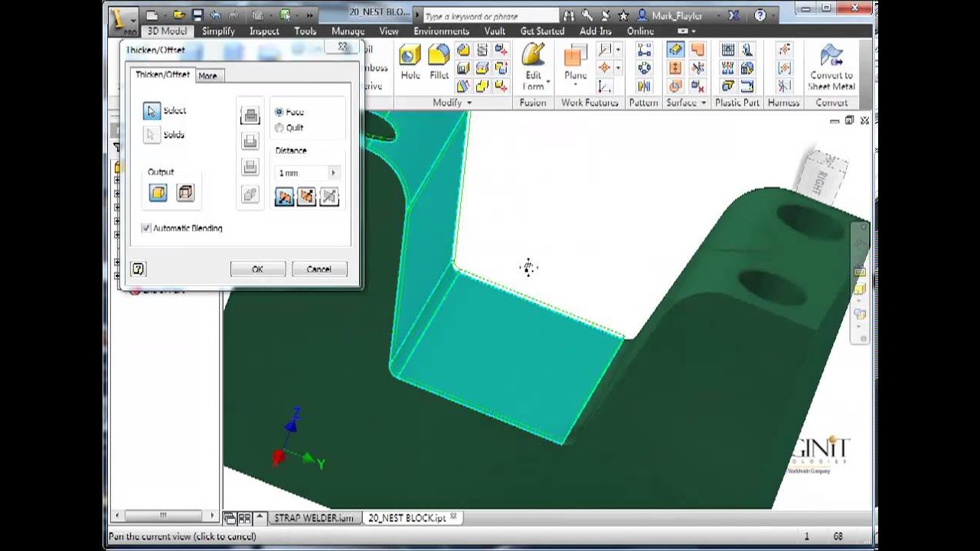Click OK in Thicken/Offset dialog
Viewport: 980px width, 551px height.
click(258, 269)
